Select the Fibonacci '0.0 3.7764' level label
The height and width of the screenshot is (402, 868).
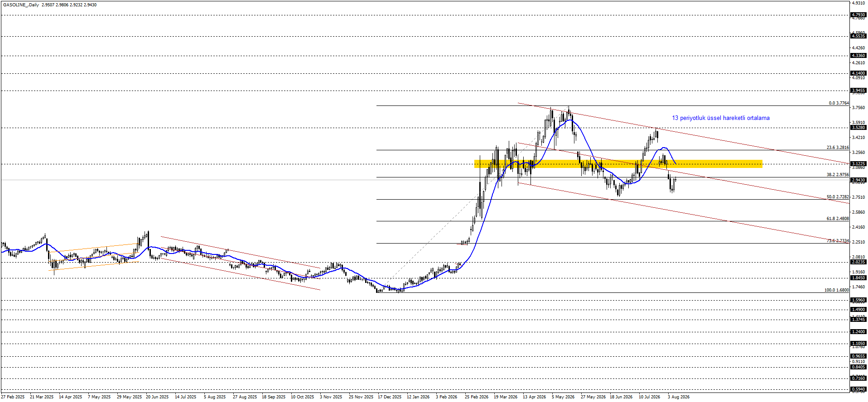(x=839, y=103)
